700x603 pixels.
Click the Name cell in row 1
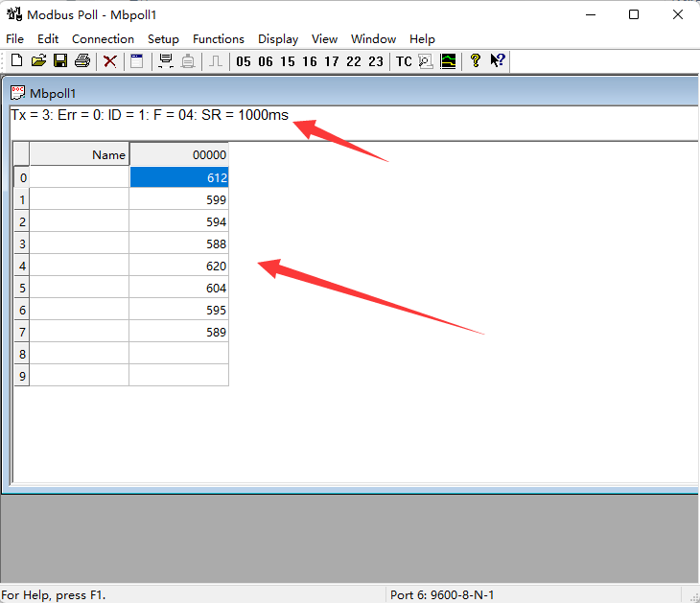point(80,199)
